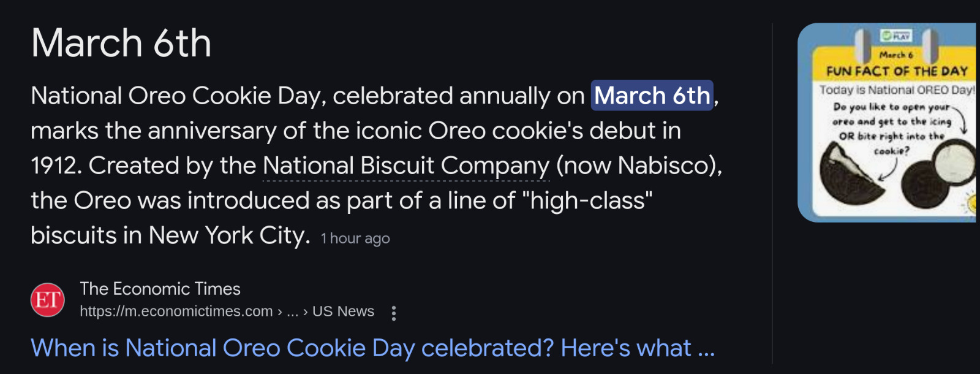Open "When is National Oreo Cookie Day celebrated?" result

tap(372, 348)
